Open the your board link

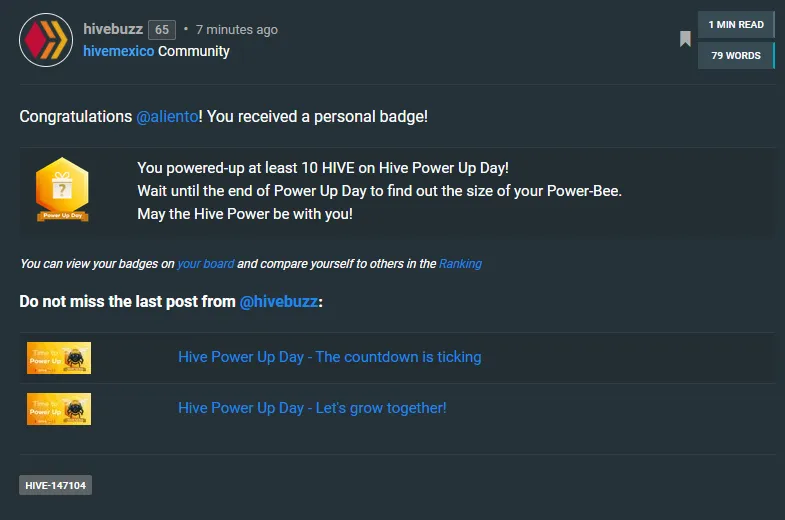[x=206, y=264]
